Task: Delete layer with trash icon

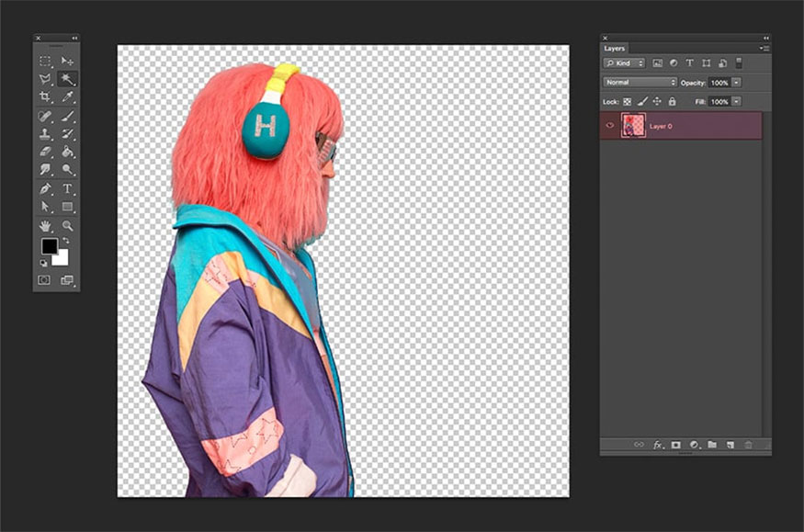Action: click(748, 445)
